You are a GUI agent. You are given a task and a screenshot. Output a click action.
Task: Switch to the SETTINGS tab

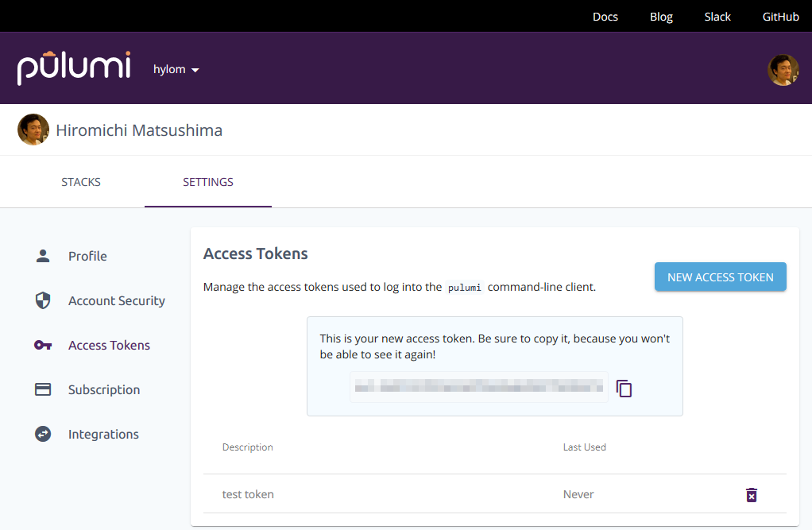click(x=208, y=182)
